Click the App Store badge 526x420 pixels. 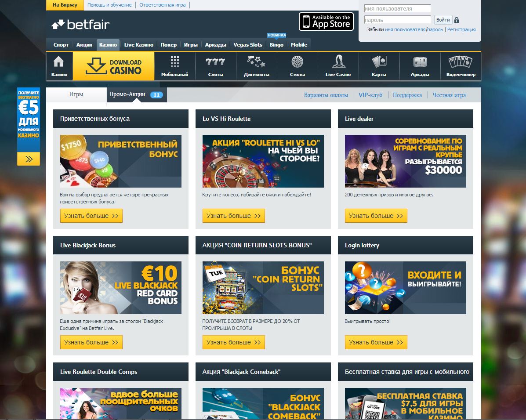326,22
